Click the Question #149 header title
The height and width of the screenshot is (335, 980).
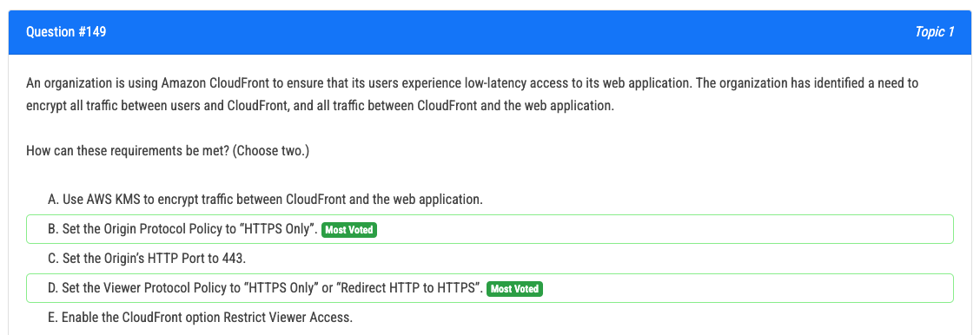(66, 32)
